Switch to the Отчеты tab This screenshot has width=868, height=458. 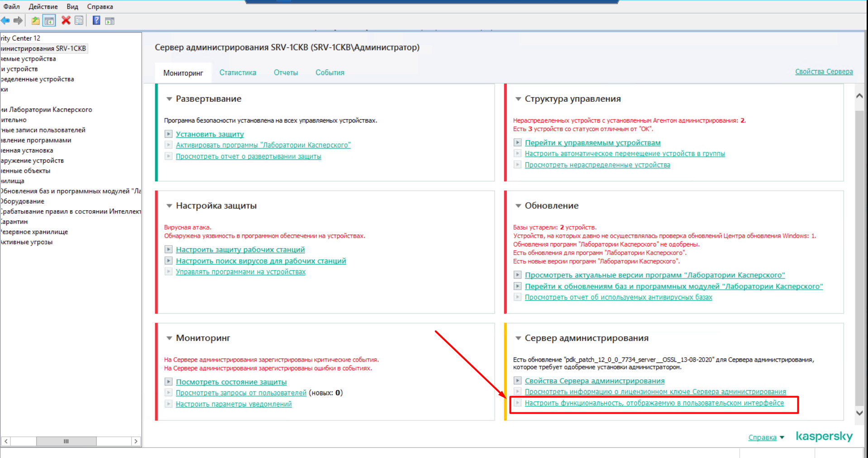click(286, 72)
